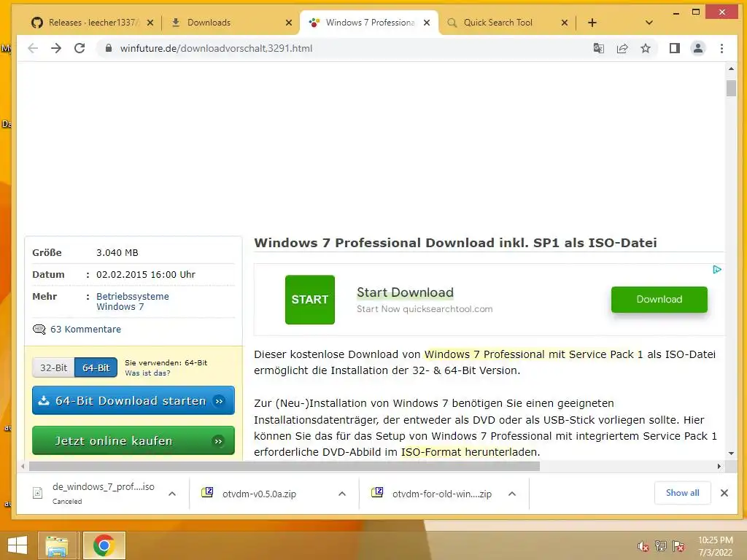Viewport: 747px width, 560px height.
Task: Open the Chrome three-dot menu
Action: 721,48
